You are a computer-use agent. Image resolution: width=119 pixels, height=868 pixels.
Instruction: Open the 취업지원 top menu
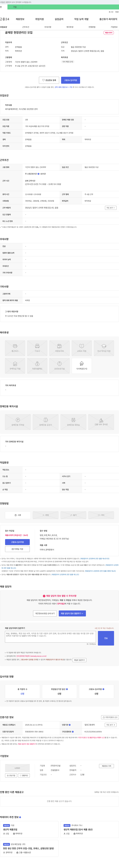pyautogui.click(x=40, y=19)
